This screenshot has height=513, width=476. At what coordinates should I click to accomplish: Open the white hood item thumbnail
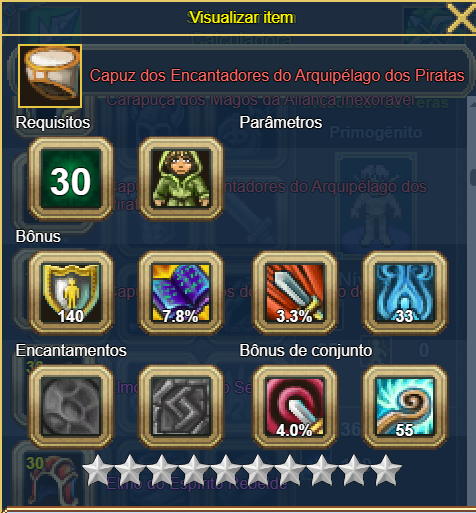coord(50,76)
